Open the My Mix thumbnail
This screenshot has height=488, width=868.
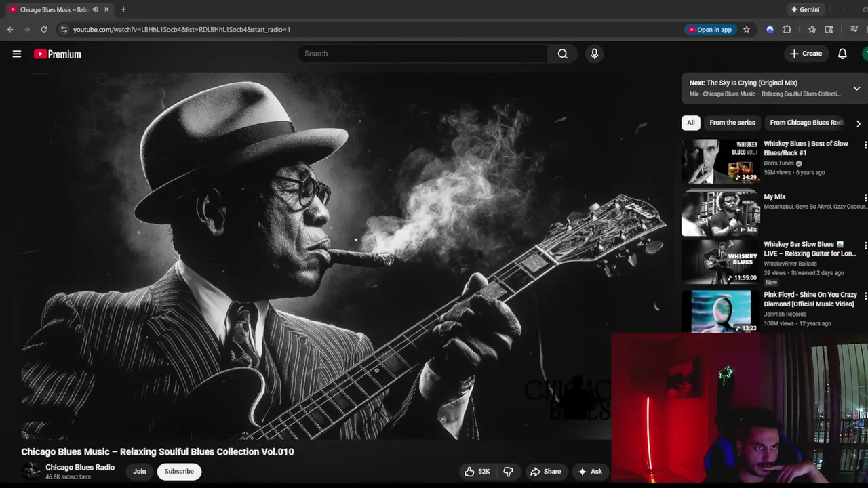point(721,213)
